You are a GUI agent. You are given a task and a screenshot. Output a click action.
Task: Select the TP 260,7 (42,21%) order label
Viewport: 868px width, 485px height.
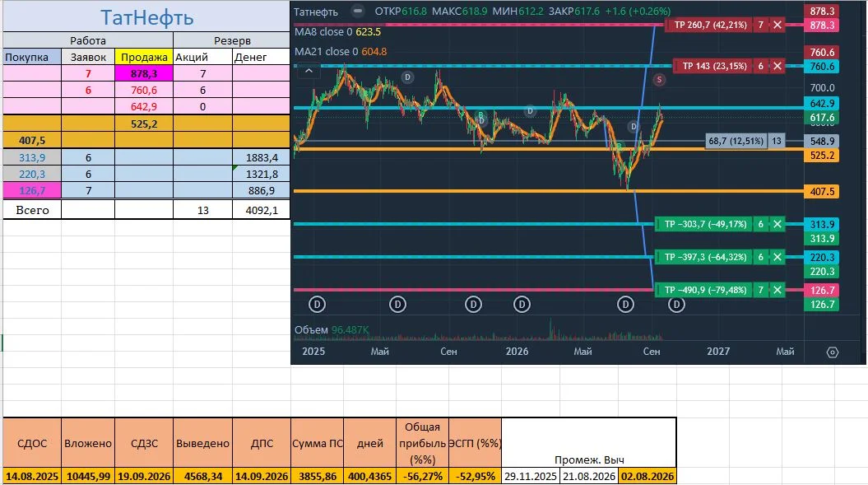tap(710, 25)
